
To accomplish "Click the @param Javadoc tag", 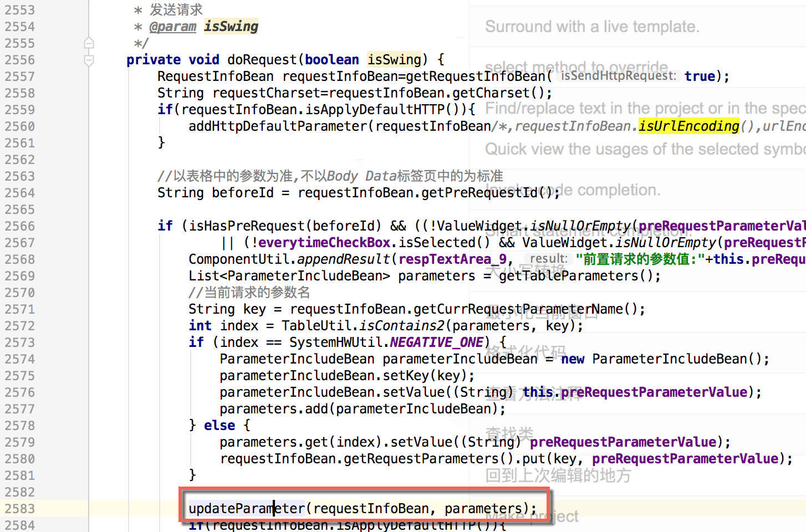I will tap(173, 26).
